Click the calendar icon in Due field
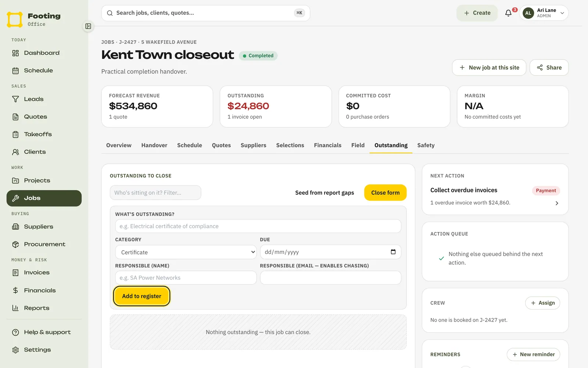The image size is (588, 368). 393,252
